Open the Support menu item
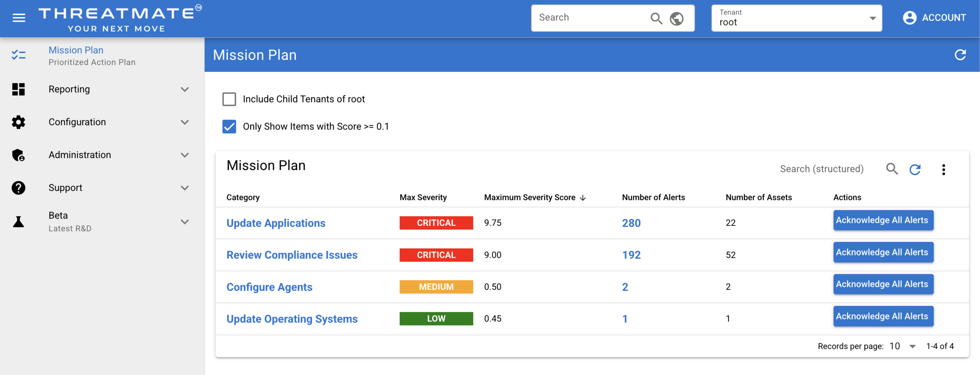This screenshot has height=375, width=980. [x=66, y=188]
